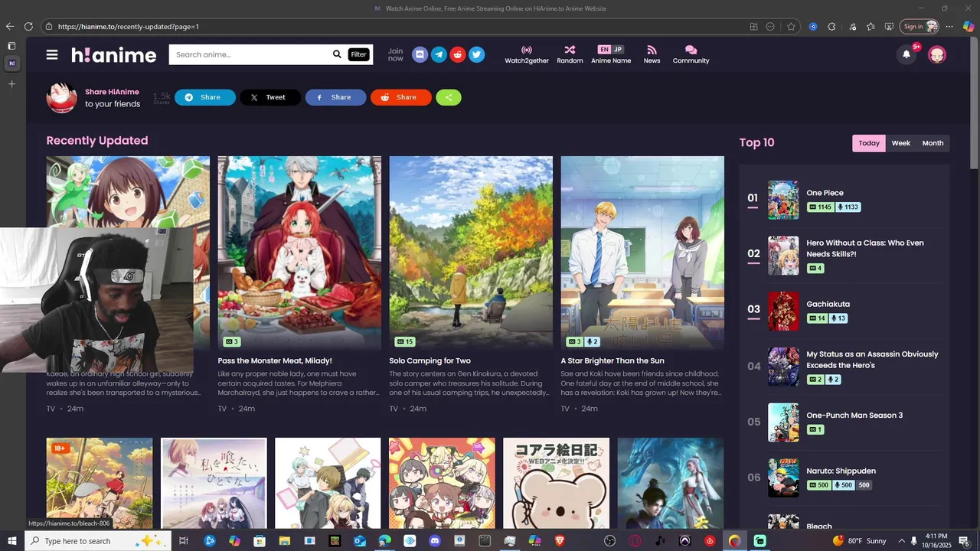Viewport: 980px width, 551px height.
Task: Share HiAnime via Facebook button
Action: 336,97
